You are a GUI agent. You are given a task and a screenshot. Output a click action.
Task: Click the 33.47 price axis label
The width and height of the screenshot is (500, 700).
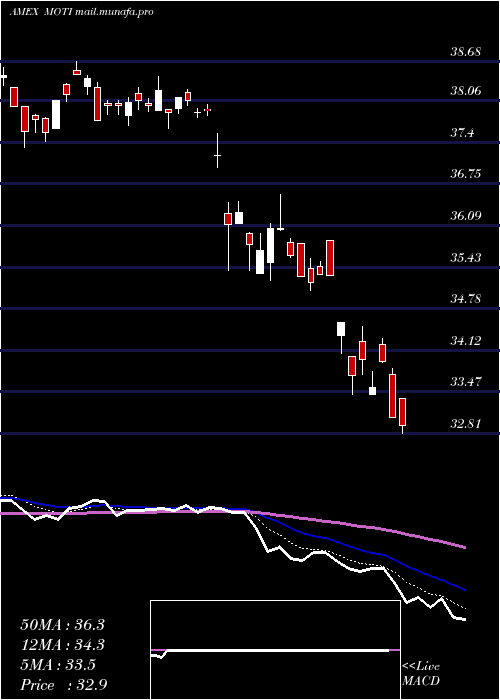pos(465,382)
